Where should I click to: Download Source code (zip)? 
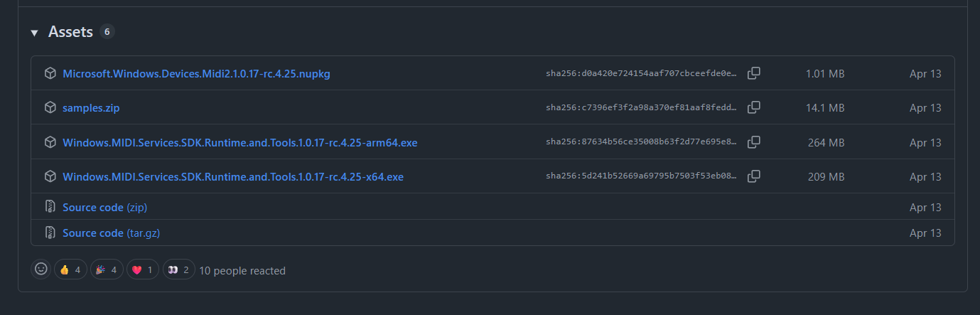pyautogui.click(x=104, y=207)
